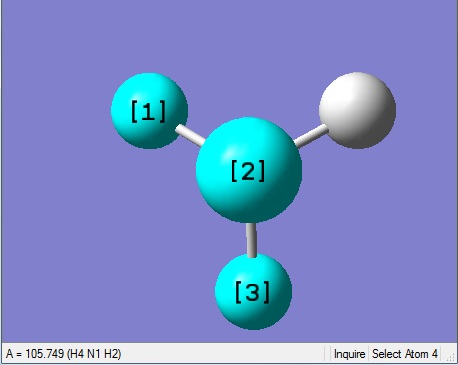Select the large central atom labeled [2]
The image size is (458, 365).
tap(249, 170)
